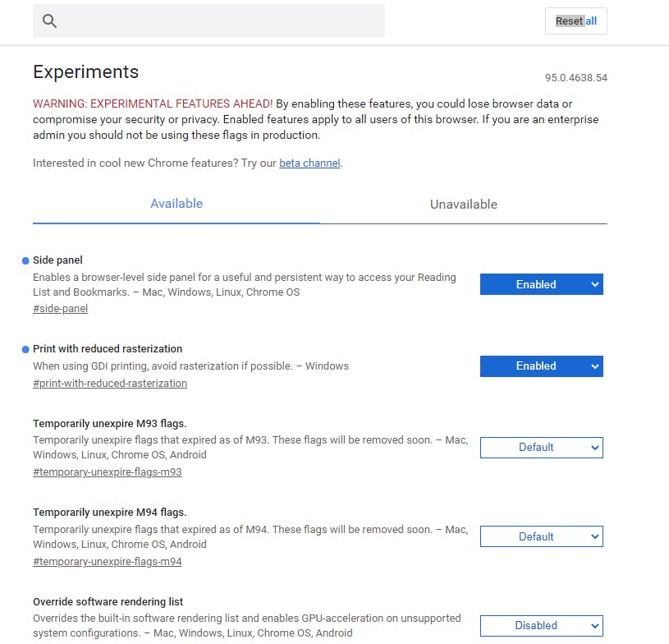Follow the beta channel link
669x644 pixels.
309,163
